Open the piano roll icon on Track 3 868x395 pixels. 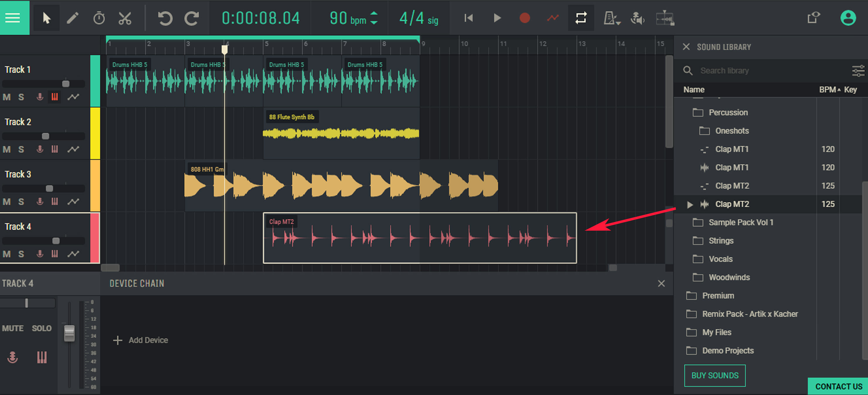(55, 201)
